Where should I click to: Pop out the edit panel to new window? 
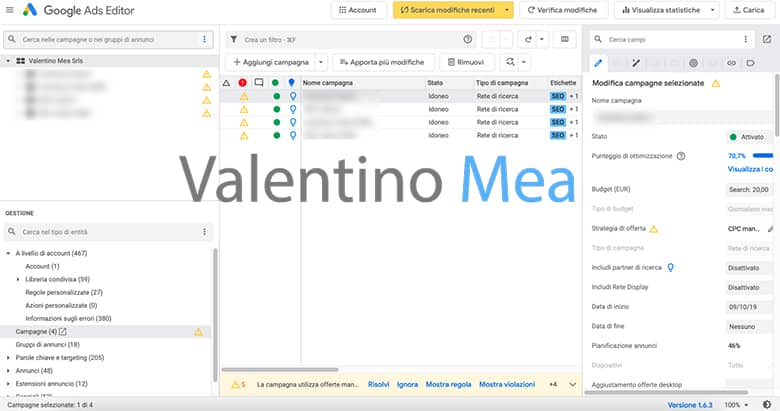[767, 39]
